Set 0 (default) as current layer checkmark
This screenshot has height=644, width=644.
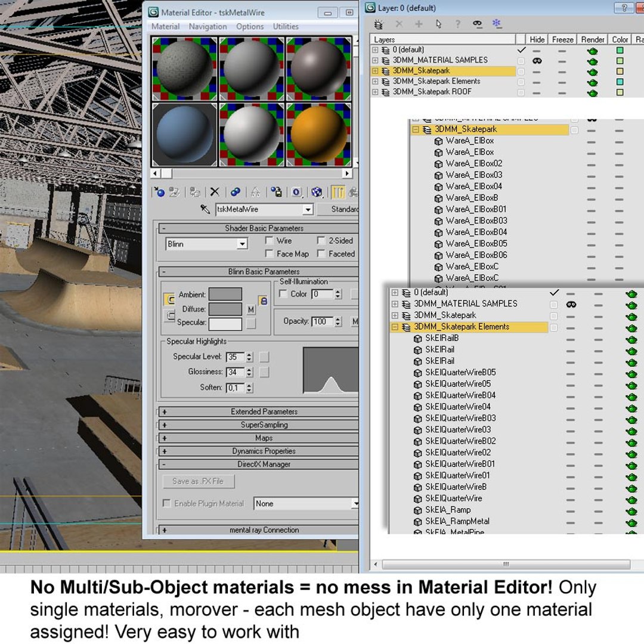(x=521, y=50)
